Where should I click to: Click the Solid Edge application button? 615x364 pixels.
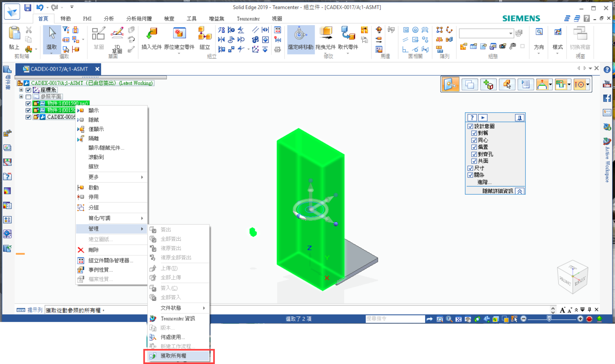click(12, 12)
